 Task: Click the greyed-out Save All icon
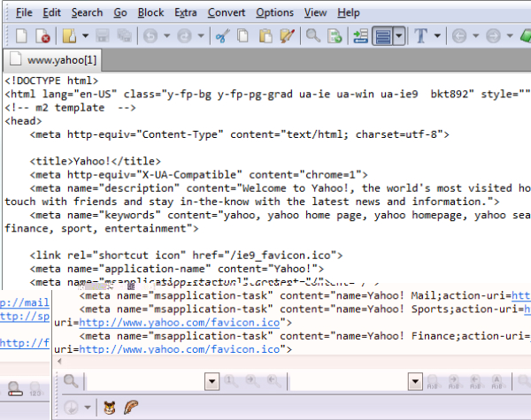[x=124, y=35]
